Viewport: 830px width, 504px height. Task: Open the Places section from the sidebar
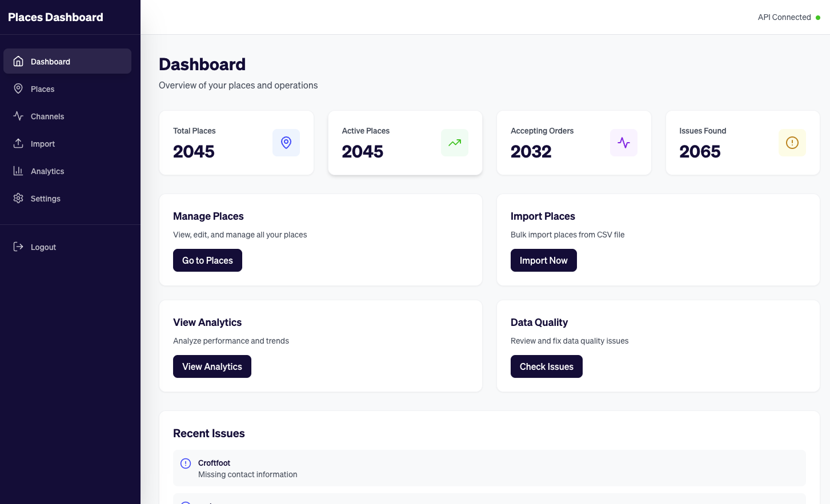42,89
